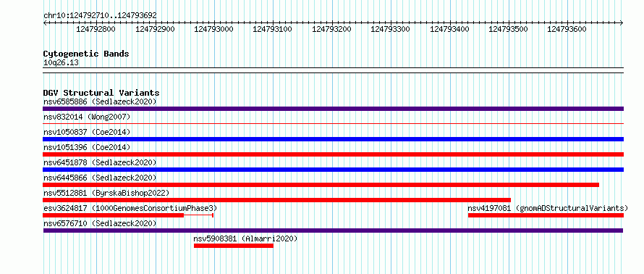This screenshot has height=274, width=644.
Task: Open the nsv6445866 (Sedlazeck2020) label
Action: click(100, 178)
